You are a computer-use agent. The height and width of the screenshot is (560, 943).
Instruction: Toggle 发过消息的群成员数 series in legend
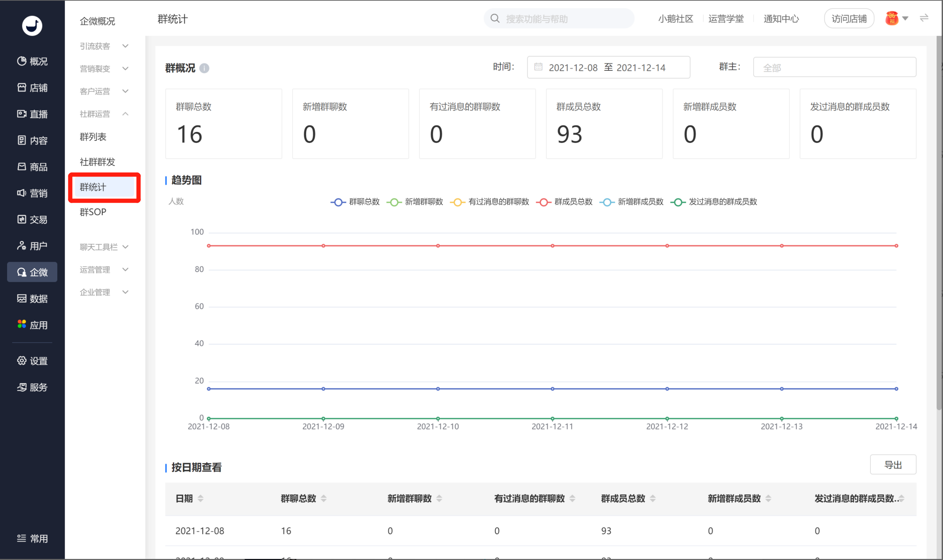click(714, 202)
